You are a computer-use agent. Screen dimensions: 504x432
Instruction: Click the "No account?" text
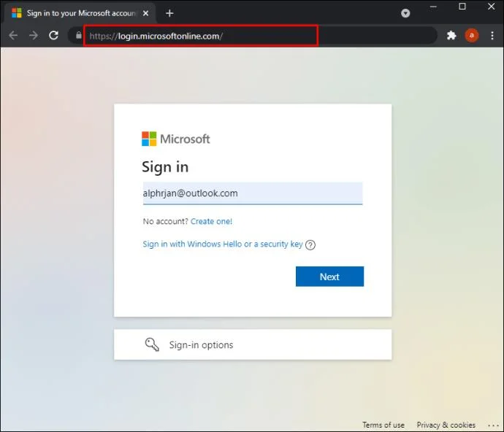[x=166, y=221]
